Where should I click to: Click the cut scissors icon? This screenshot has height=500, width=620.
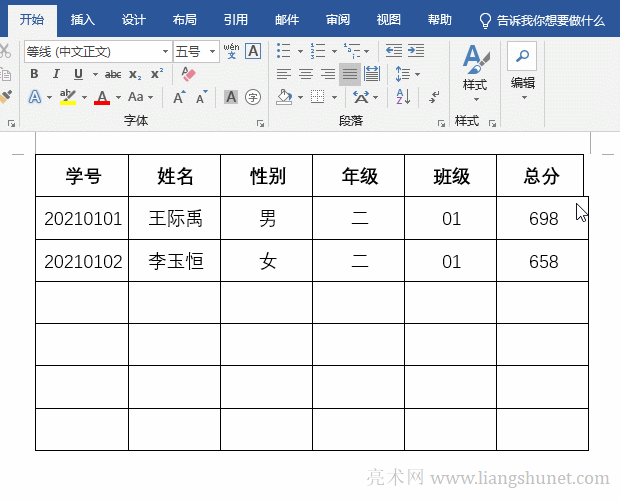[x=5, y=51]
